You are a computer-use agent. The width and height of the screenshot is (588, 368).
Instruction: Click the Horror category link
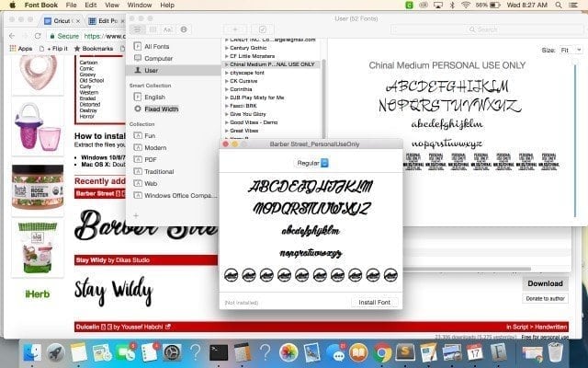coord(87,117)
